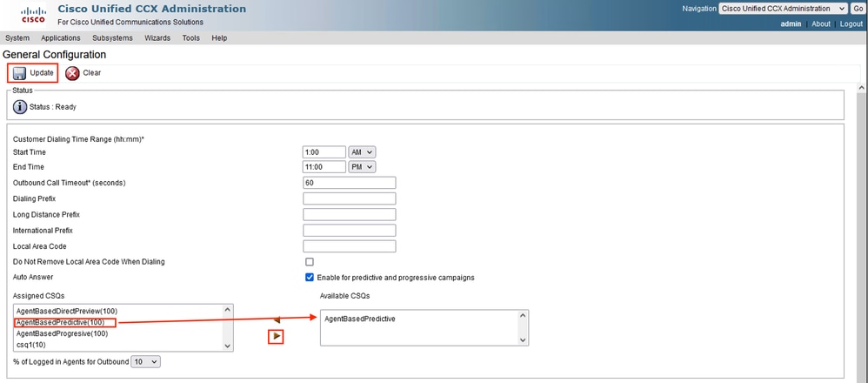Viewport: 868px width, 383px height.
Task: Click the International Prefix field
Action: point(350,230)
